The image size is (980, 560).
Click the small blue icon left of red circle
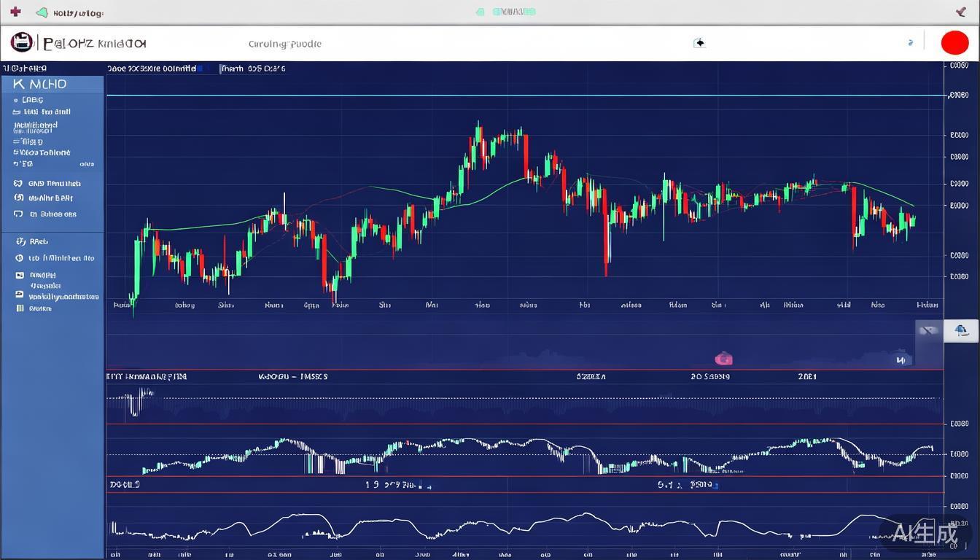[910, 43]
